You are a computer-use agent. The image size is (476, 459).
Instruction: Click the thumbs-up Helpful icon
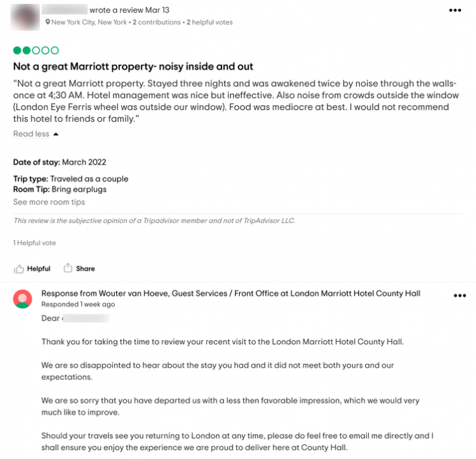click(x=19, y=269)
